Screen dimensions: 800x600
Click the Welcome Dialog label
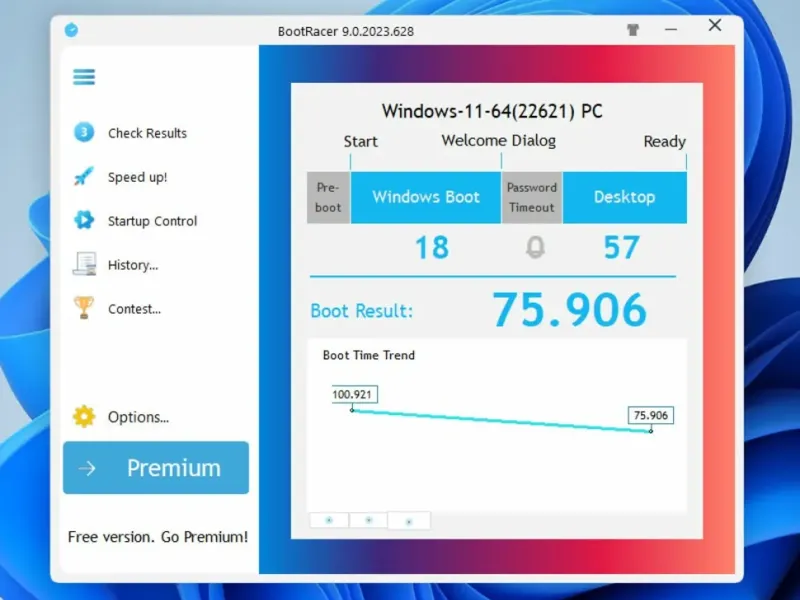point(498,140)
